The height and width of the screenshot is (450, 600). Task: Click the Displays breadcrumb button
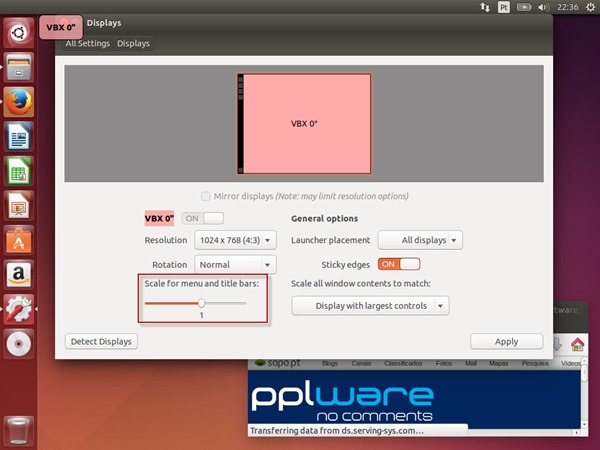[133, 43]
